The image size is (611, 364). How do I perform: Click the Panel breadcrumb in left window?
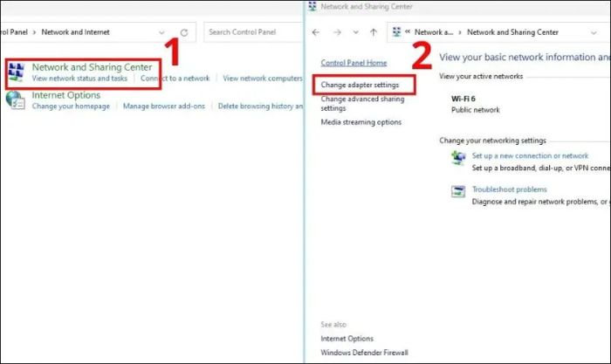14,32
